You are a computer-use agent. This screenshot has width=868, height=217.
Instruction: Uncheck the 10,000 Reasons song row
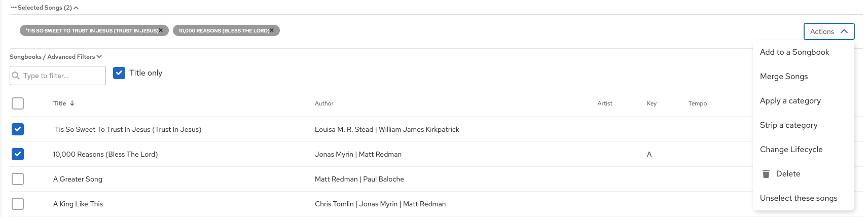[18, 154]
